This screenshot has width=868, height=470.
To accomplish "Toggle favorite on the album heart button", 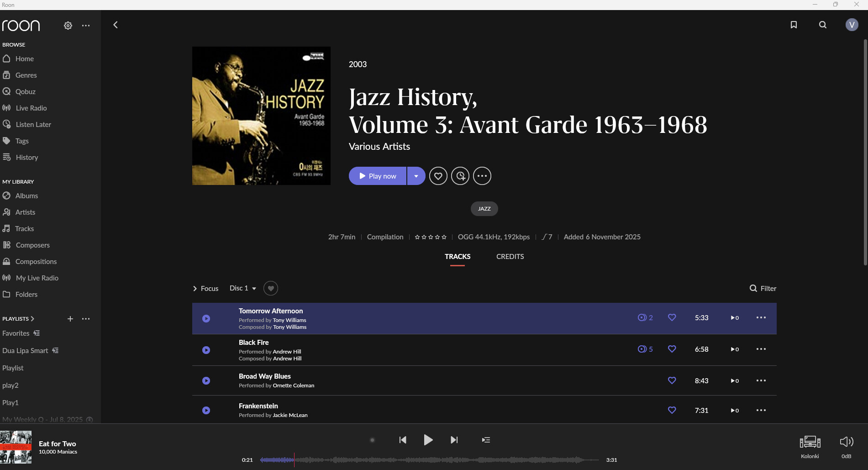I will 438,176.
